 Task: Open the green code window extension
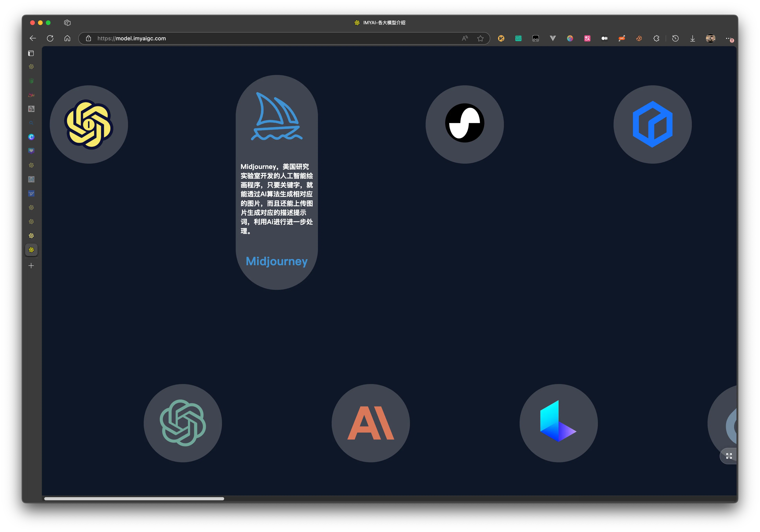tap(518, 38)
